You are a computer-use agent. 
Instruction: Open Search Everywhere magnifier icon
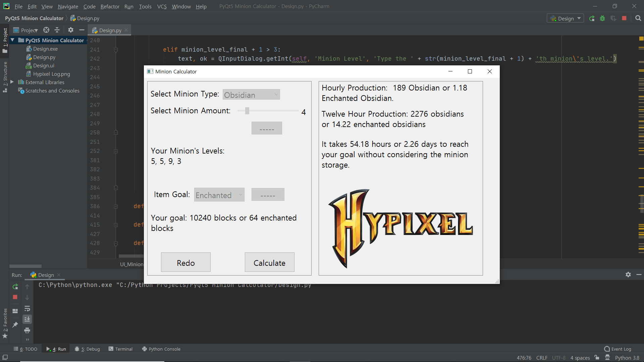point(638,18)
